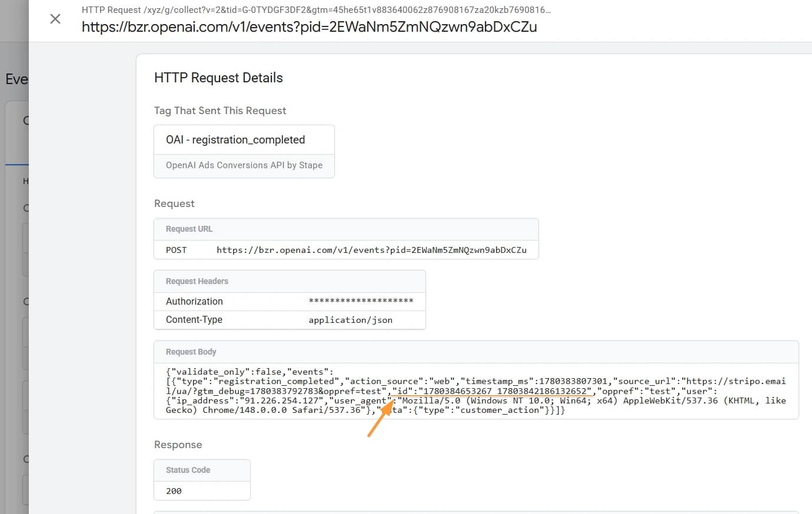
Task: Click the HTTP Request Details heading
Action: (218, 78)
